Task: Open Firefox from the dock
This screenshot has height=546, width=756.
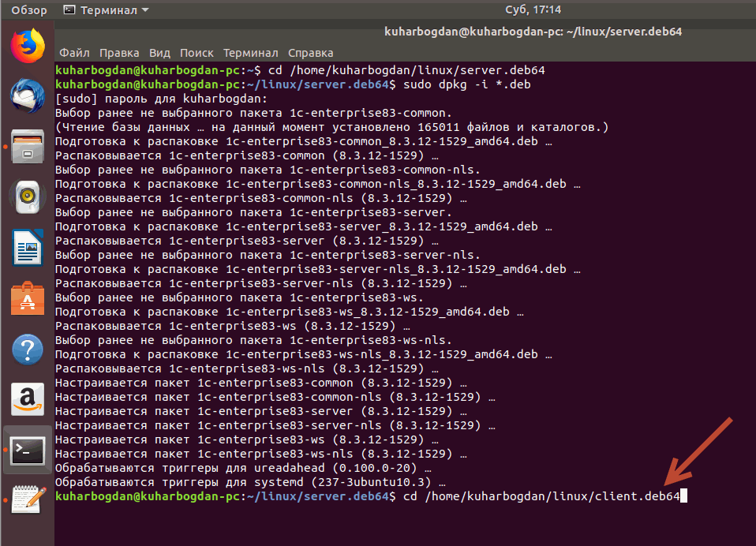Action: (x=27, y=45)
